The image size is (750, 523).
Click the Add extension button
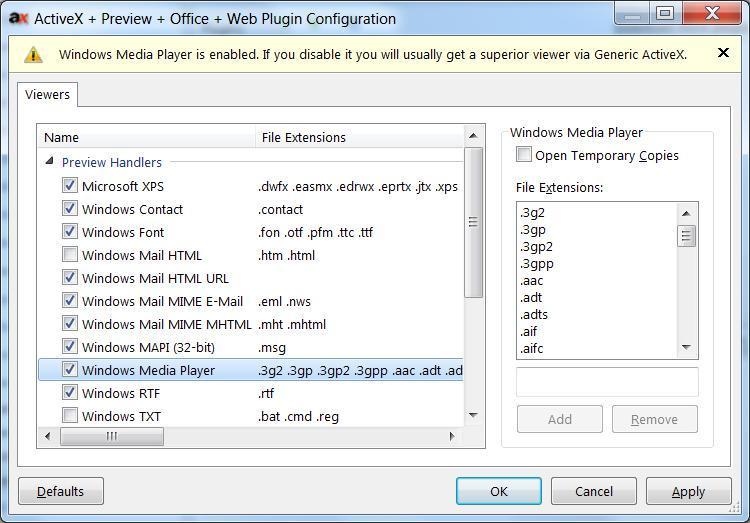coord(560,419)
